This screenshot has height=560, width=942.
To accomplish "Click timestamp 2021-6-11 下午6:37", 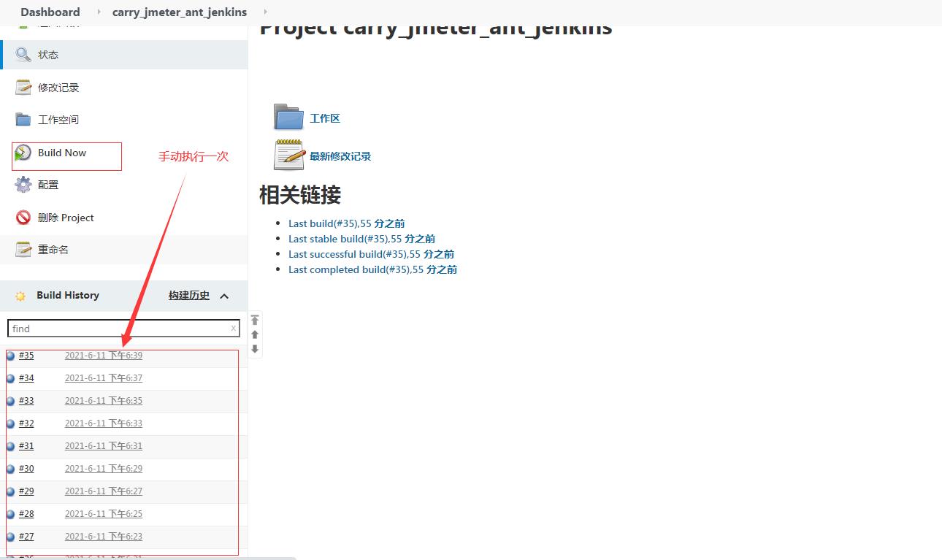I will (x=104, y=378).
